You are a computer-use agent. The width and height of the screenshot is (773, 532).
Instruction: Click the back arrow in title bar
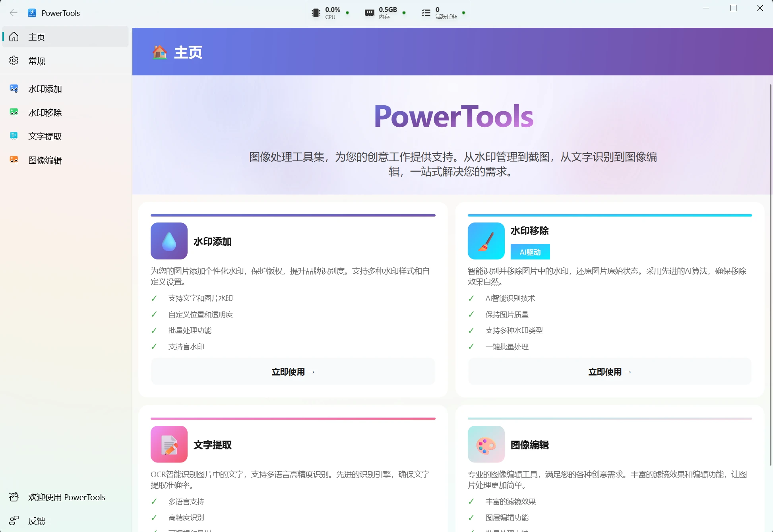coord(14,13)
